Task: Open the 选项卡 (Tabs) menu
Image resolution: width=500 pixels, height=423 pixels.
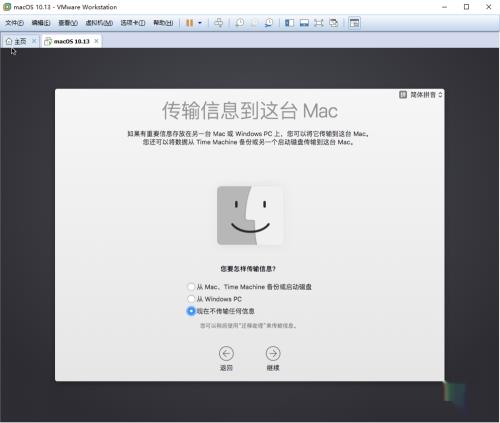Action: tap(133, 23)
